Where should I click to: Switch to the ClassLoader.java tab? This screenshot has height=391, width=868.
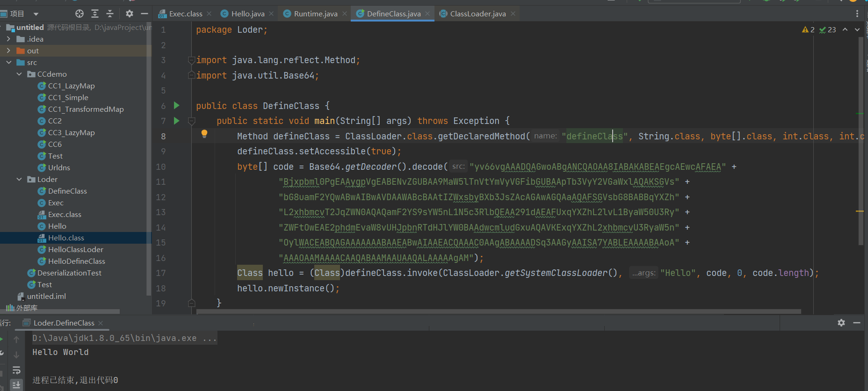click(x=477, y=14)
